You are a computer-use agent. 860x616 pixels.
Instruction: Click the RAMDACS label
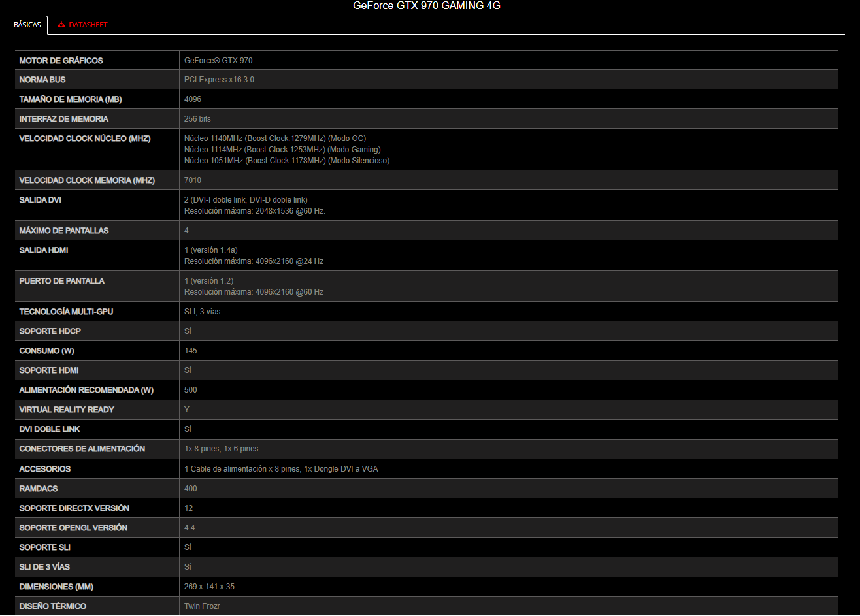(39, 489)
